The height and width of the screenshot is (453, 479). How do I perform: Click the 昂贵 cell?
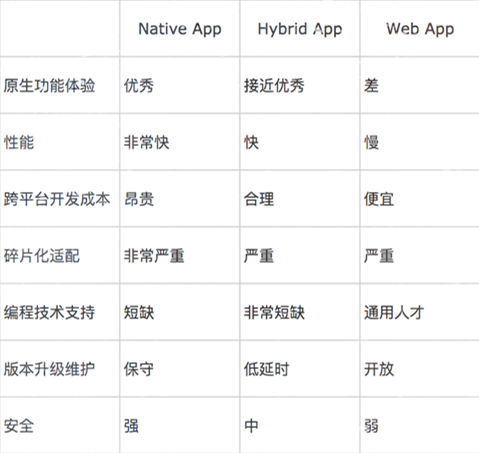point(139,199)
